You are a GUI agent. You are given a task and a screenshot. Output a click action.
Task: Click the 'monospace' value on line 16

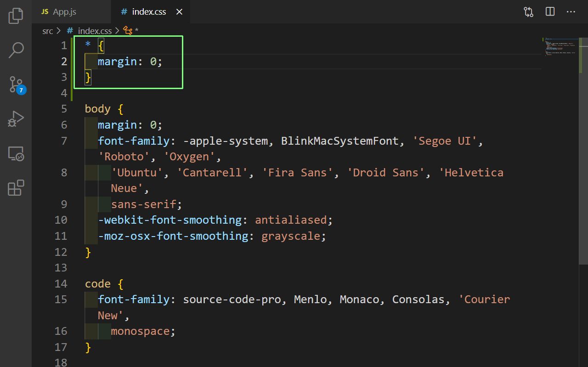click(x=140, y=331)
